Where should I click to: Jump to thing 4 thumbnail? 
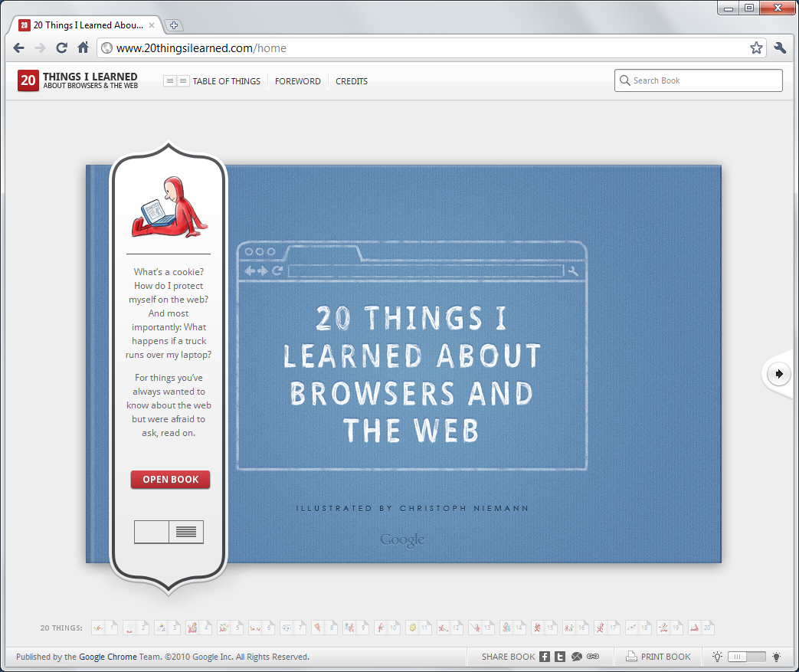coord(198,628)
